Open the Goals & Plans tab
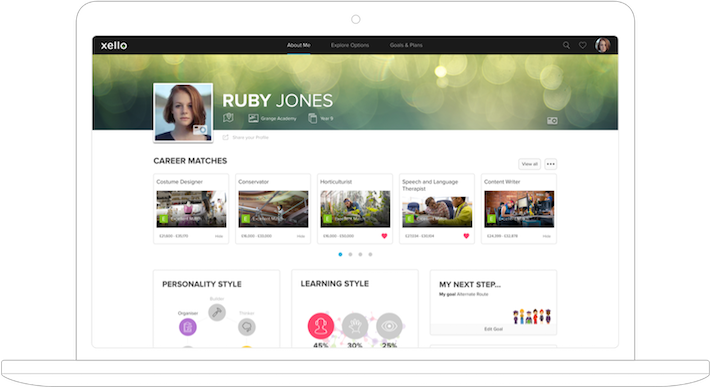The height and width of the screenshot is (387, 710). (x=406, y=45)
